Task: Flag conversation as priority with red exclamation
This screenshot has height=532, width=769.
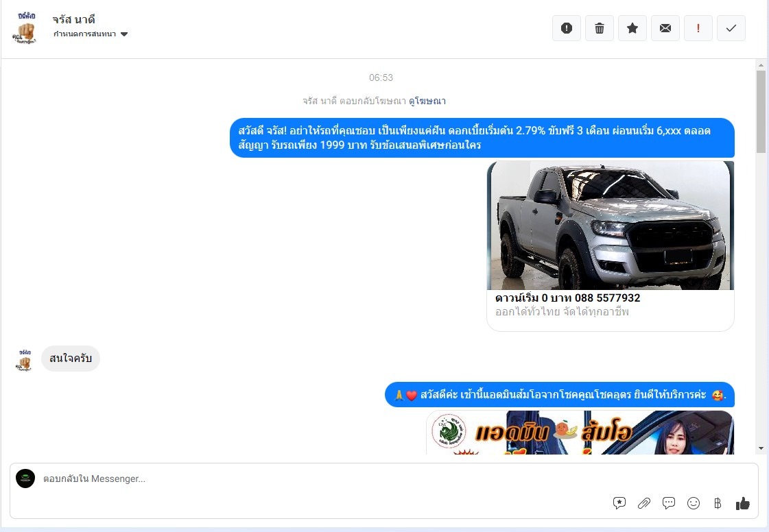Action: [698, 28]
